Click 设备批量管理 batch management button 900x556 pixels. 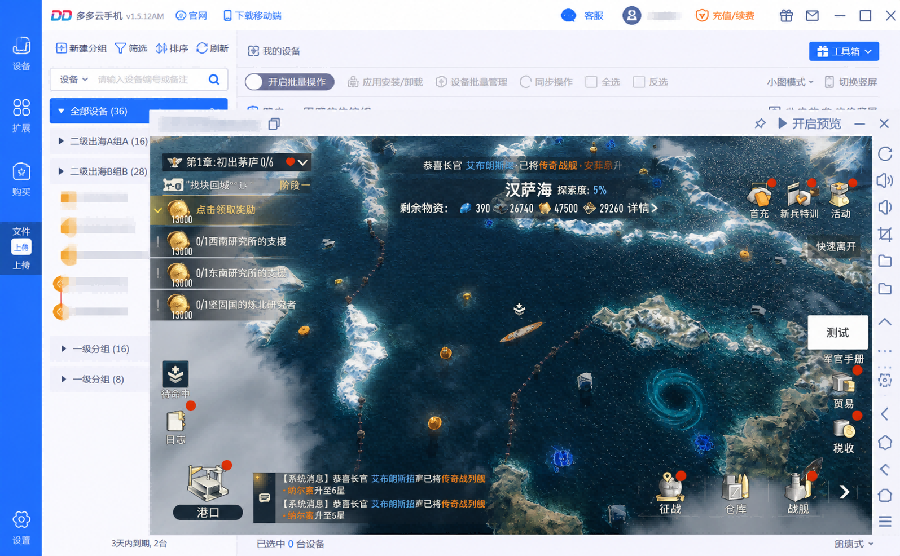pos(471,82)
